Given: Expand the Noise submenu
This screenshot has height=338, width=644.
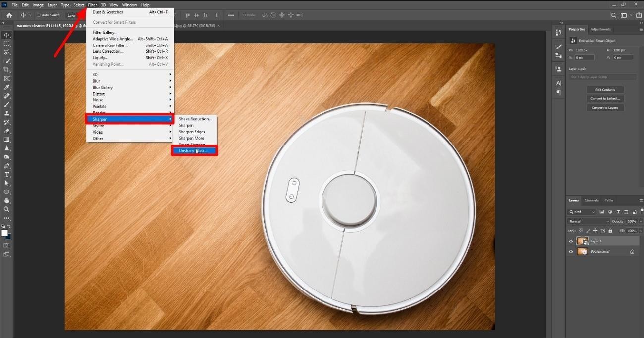Looking at the screenshot, I should [x=130, y=100].
